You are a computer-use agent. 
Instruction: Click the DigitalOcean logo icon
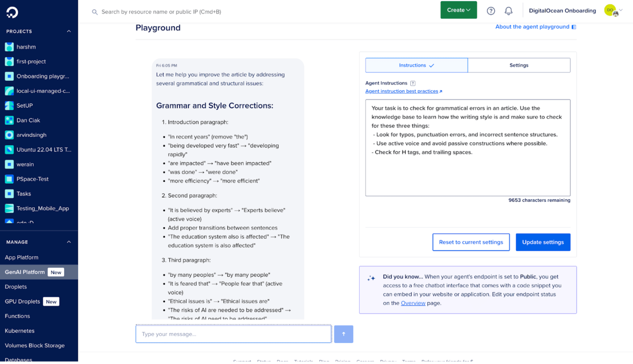(12, 12)
